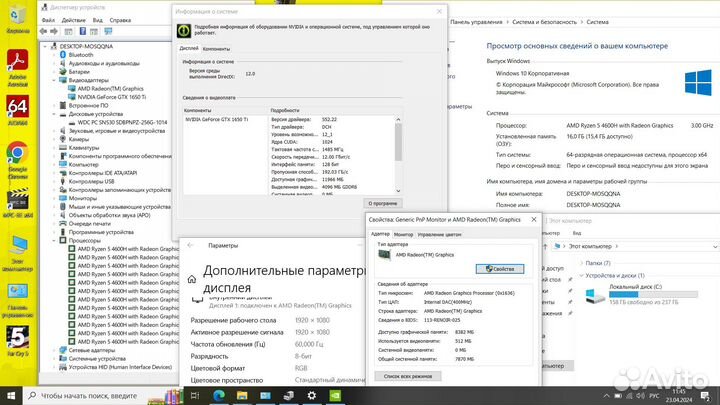Open the Control Panel desktop shortcut
The width and height of the screenshot is (720, 405).
pyautogui.click(x=17, y=300)
